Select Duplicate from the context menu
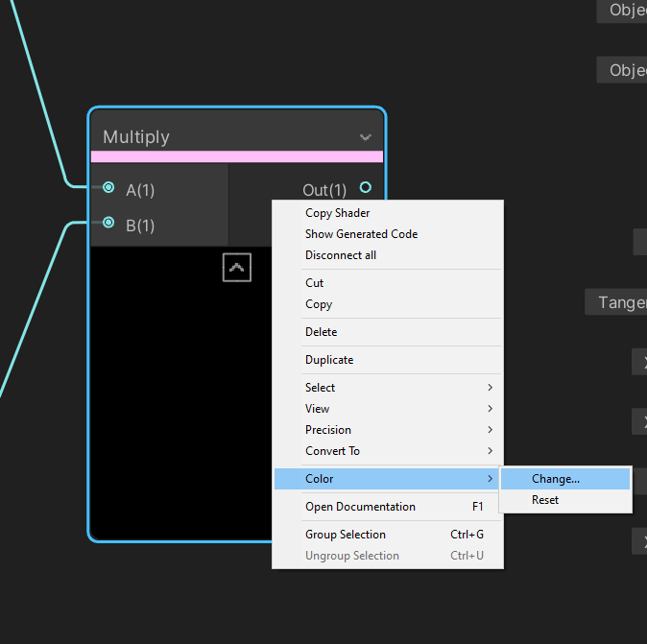Screen dimensions: 647x644 [x=329, y=360]
